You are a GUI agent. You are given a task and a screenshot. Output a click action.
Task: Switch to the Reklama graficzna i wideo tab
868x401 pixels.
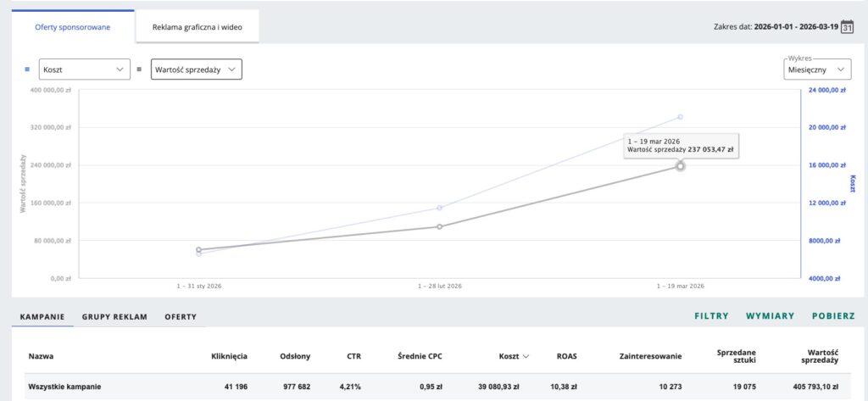197,27
